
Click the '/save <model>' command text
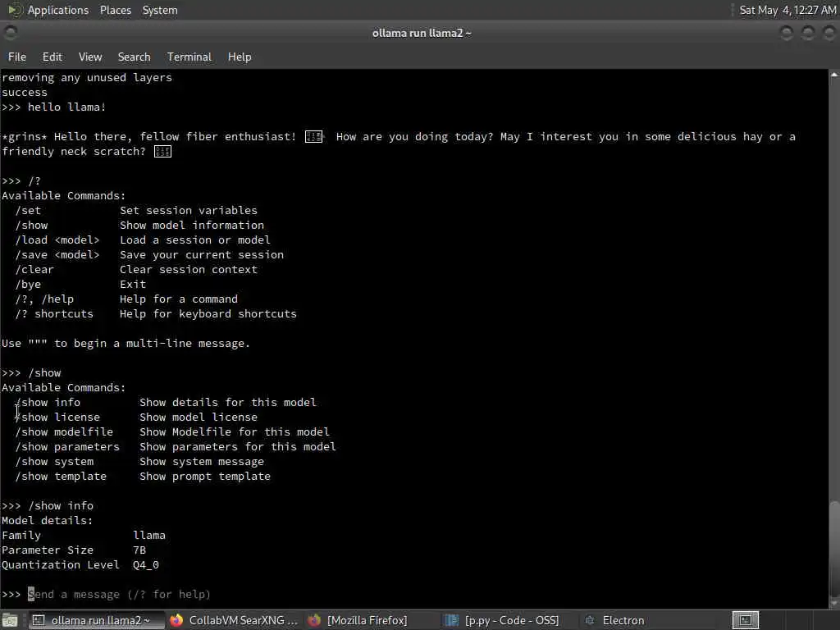57,255
